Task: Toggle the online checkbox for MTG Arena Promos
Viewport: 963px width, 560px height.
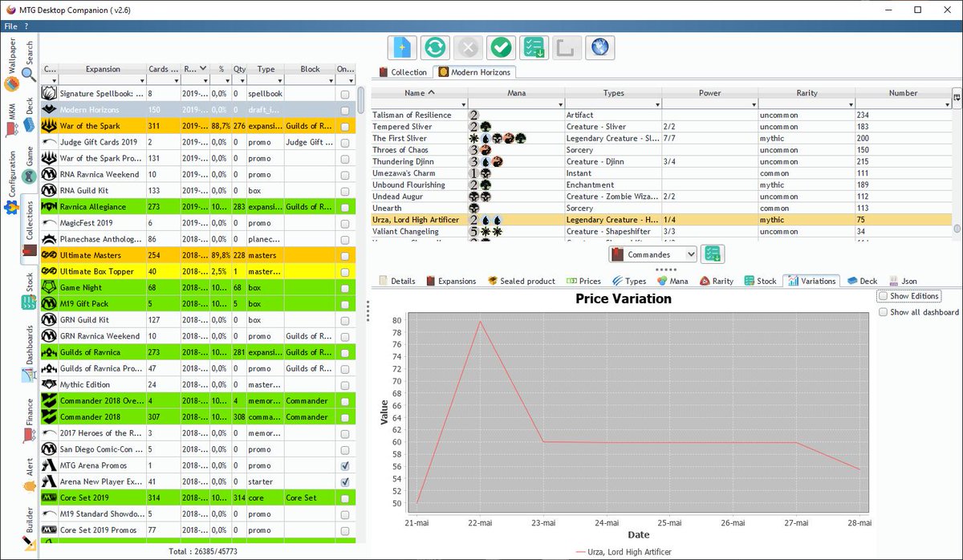Action: click(344, 465)
